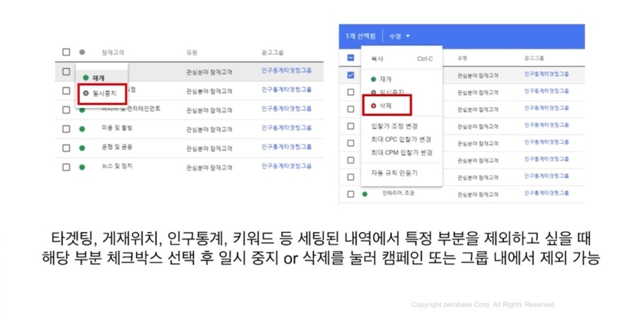Select 최대 CPM 입찰가 변경 menu entry
The width and height of the screenshot is (644, 323).
[402, 152]
